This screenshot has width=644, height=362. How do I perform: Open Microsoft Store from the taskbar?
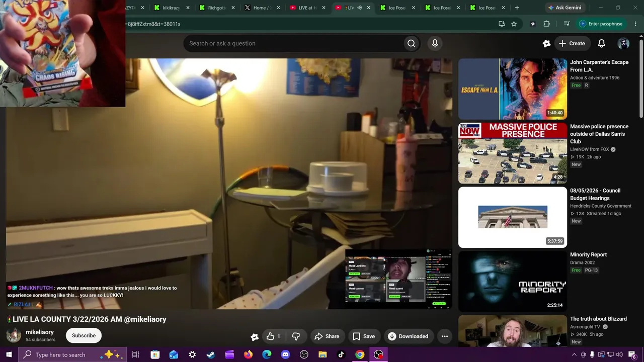[x=155, y=354]
